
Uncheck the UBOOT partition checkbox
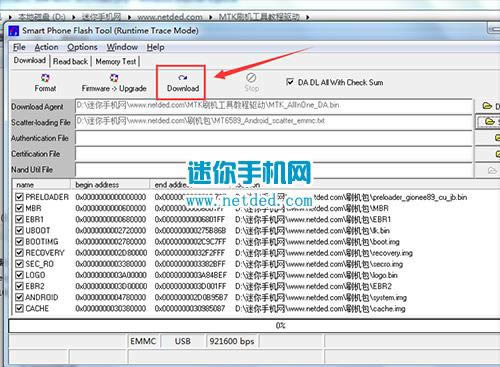coord(19,230)
